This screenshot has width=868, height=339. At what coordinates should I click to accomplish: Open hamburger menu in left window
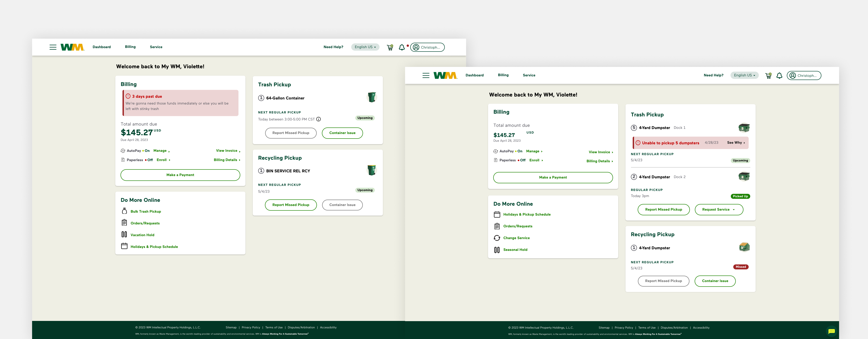tap(53, 47)
